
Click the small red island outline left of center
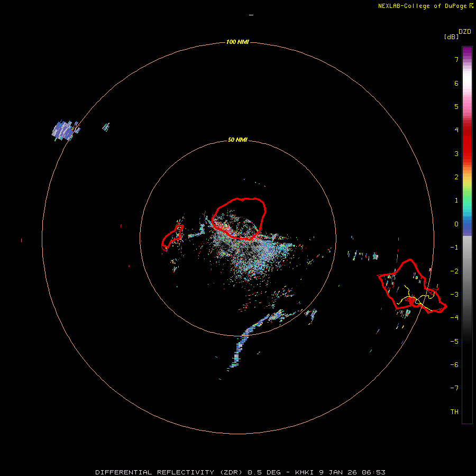172,237
